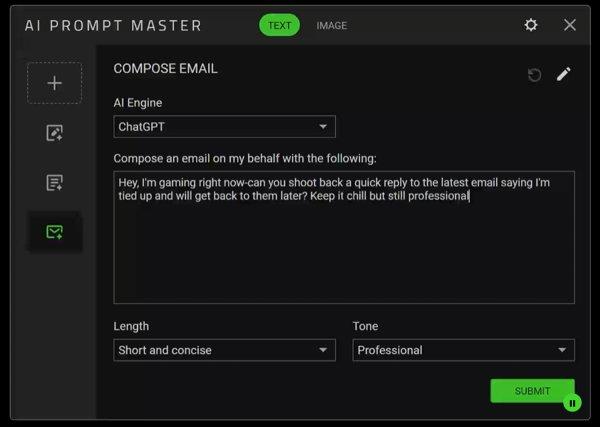Open settings with the gear icon
Viewport: 600px width, 427px height.
tap(531, 25)
